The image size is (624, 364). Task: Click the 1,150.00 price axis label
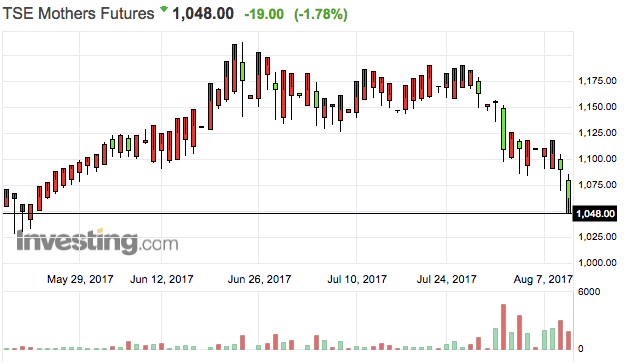[597, 107]
